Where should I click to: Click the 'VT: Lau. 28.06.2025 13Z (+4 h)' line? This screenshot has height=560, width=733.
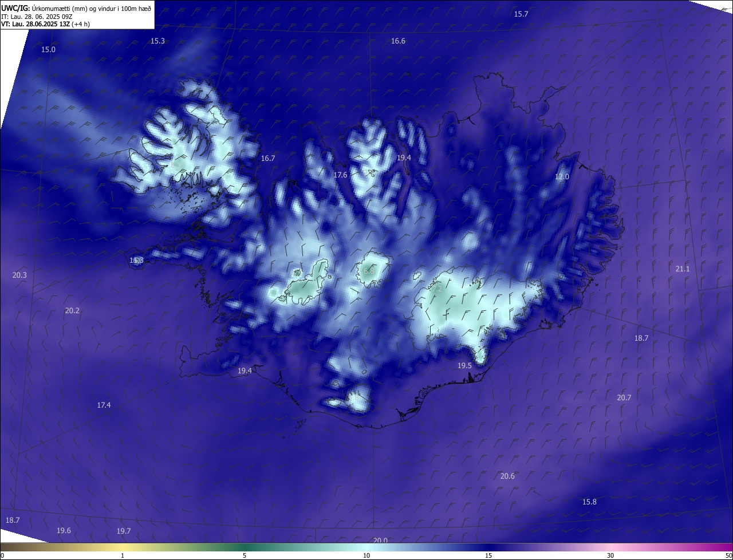pos(45,24)
